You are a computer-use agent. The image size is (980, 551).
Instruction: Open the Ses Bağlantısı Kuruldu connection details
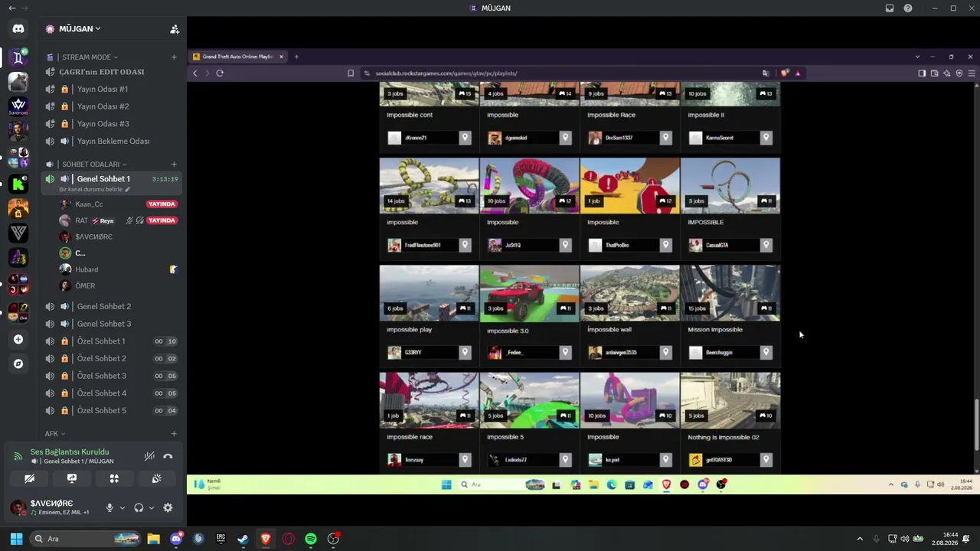[x=70, y=452]
